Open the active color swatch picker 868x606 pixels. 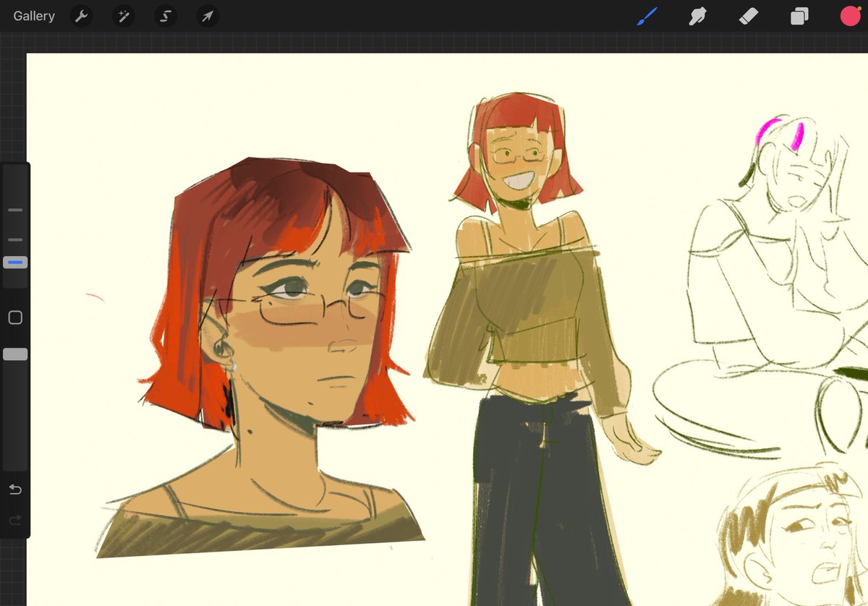(x=849, y=16)
